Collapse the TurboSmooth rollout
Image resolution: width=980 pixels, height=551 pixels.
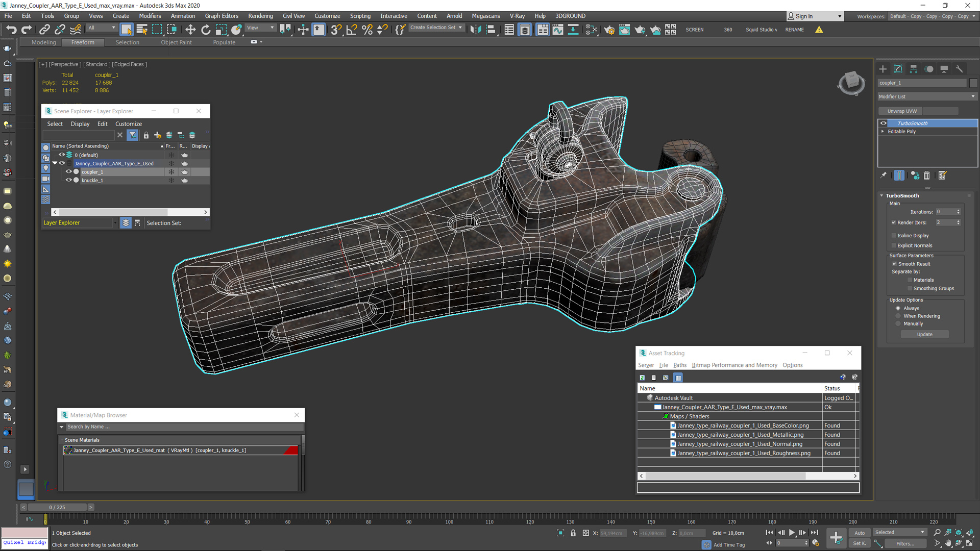click(881, 195)
